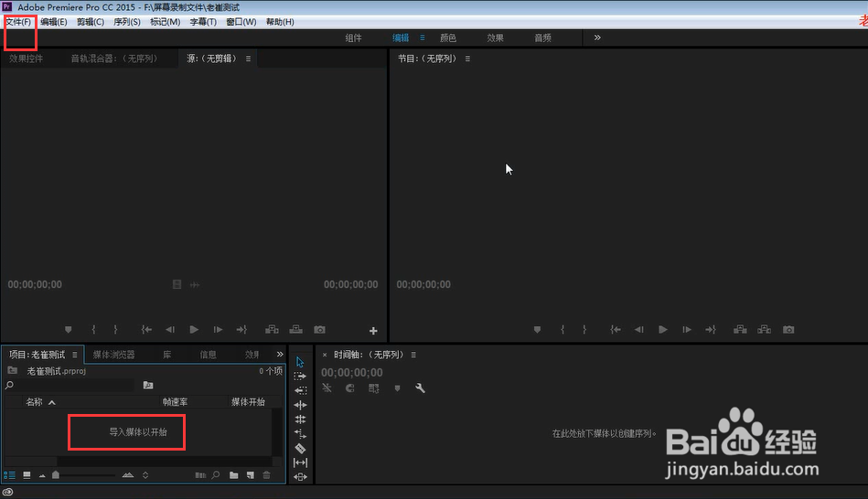The image size is (868, 499).
Task: Open the 媒体浏览器 panel tab
Action: click(114, 355)
